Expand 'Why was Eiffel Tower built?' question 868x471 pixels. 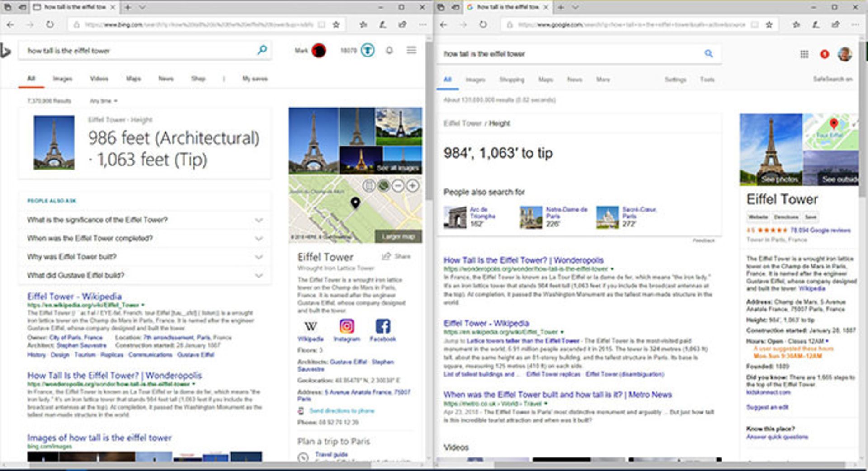259,257
